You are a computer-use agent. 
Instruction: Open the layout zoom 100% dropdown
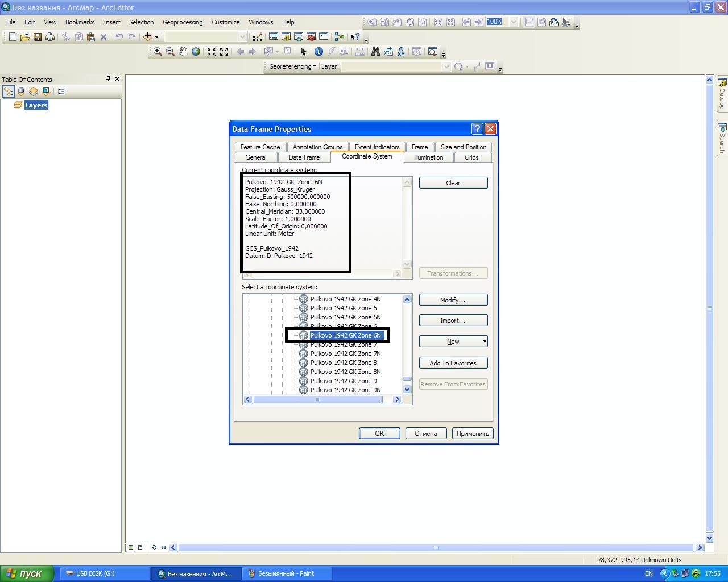pos(514,22)
